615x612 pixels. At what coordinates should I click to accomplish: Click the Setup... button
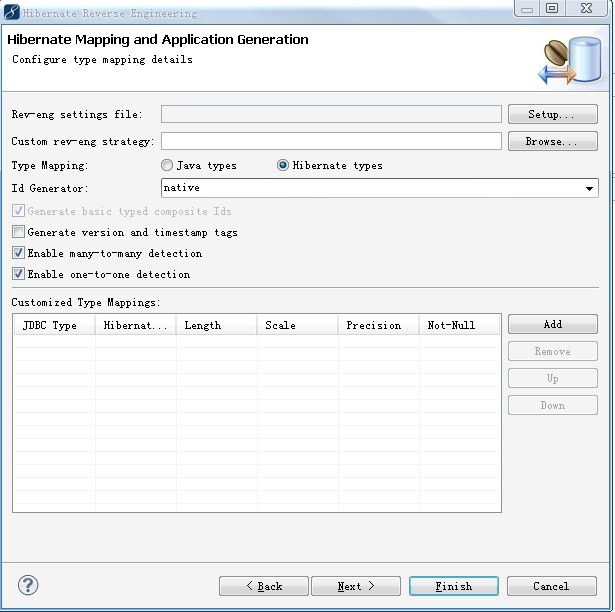click(x=553, y=114)
